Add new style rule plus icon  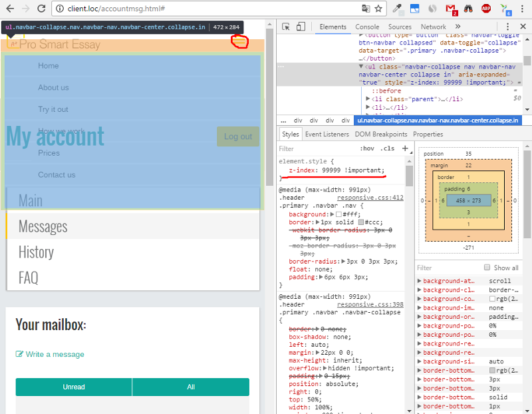tap(405, 148)
